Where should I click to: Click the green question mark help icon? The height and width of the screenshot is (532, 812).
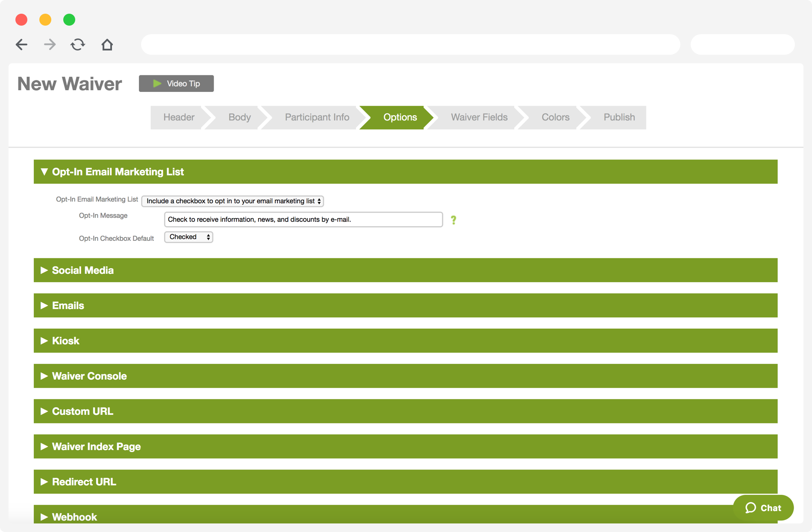tap(453, 220)
